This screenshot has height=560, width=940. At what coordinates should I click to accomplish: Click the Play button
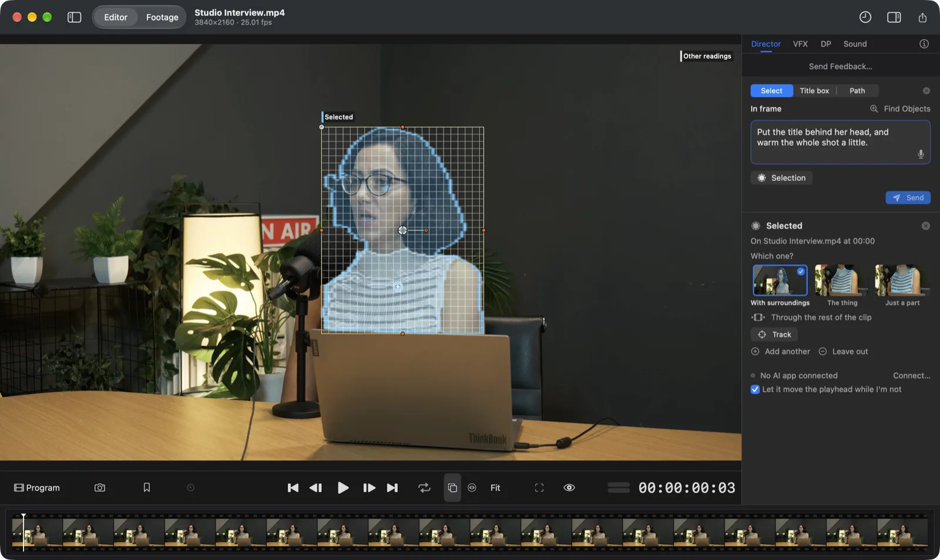point(343,488)
